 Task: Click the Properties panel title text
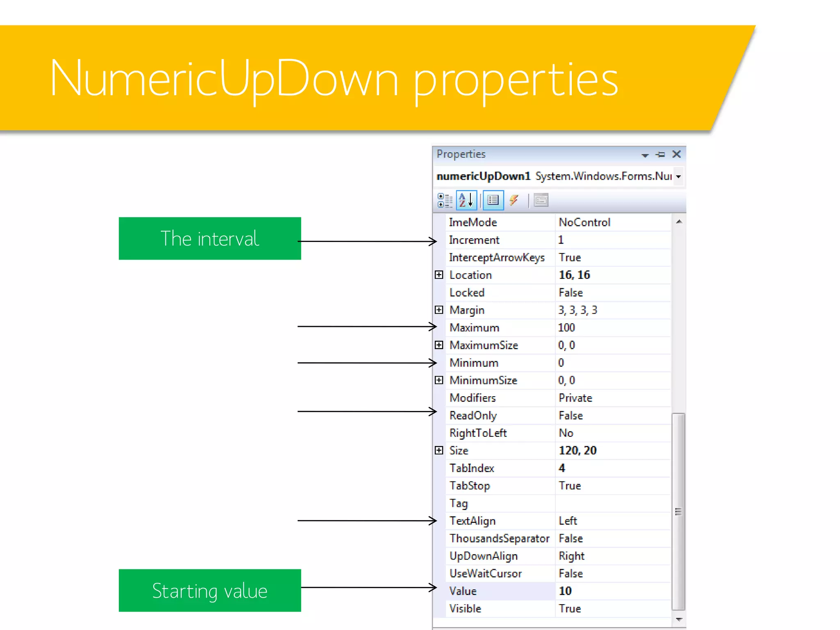461,154
